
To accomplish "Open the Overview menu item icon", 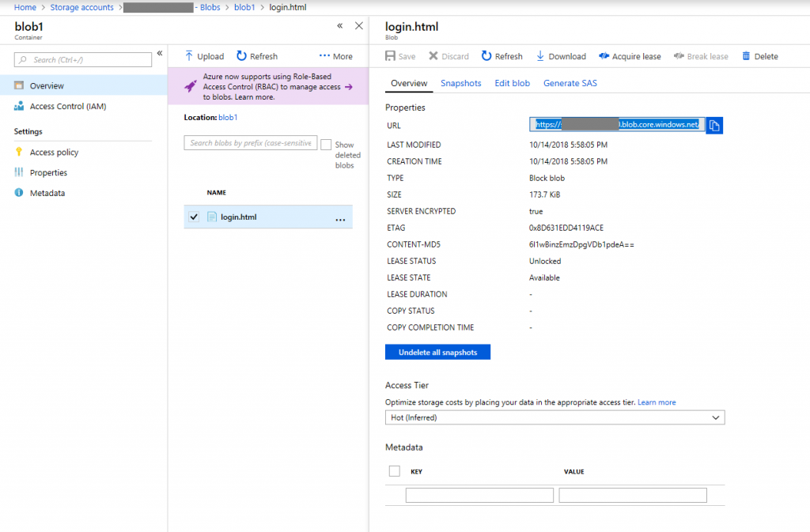I will click(x=19, y=85).
